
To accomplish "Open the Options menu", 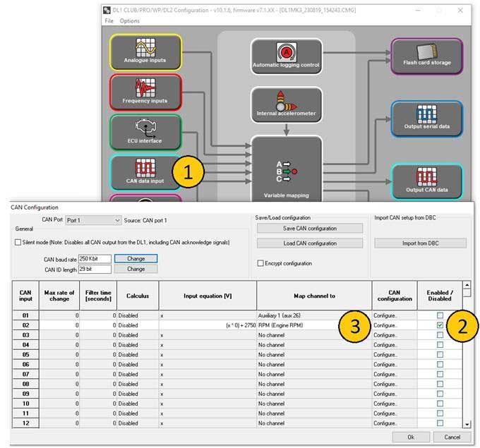I will [x=130, y=21].
